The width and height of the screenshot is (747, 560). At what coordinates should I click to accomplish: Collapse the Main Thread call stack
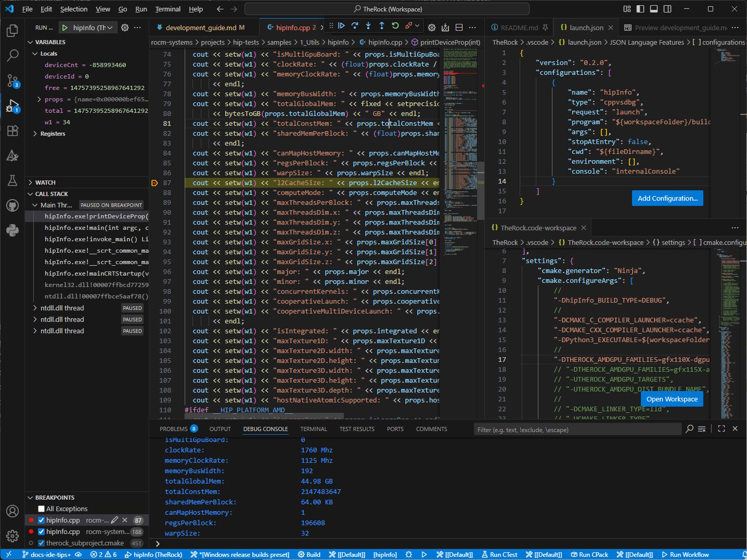tap(35, 205)
